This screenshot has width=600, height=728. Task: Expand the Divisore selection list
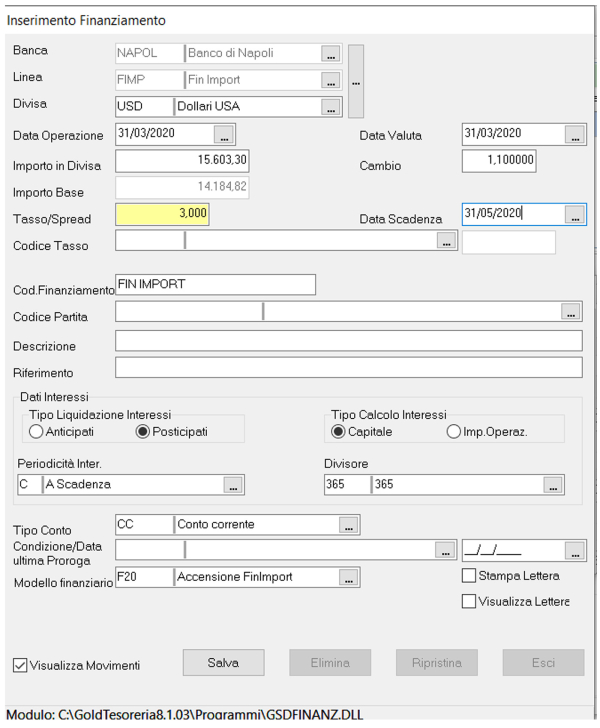click(x=552, y=485)
